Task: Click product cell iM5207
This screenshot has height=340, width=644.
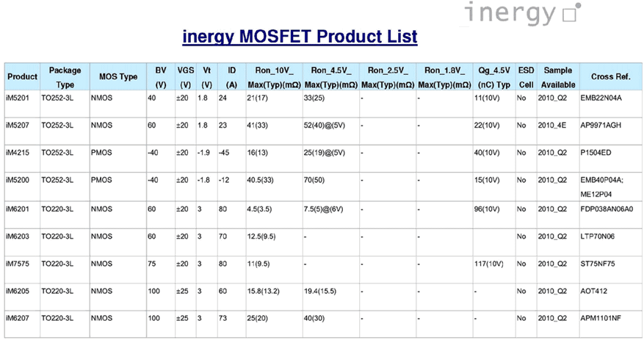Action: pos(18,126)
